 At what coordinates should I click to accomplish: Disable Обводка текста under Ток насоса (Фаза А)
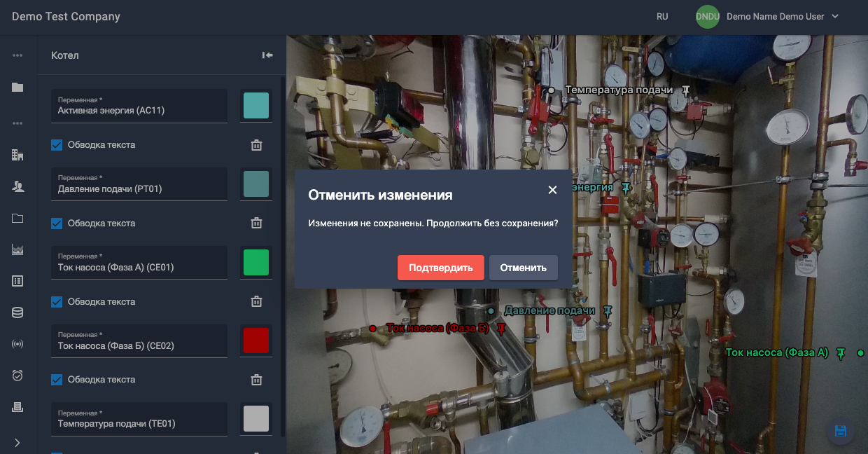pyautogui.click(x=57, y=302)
